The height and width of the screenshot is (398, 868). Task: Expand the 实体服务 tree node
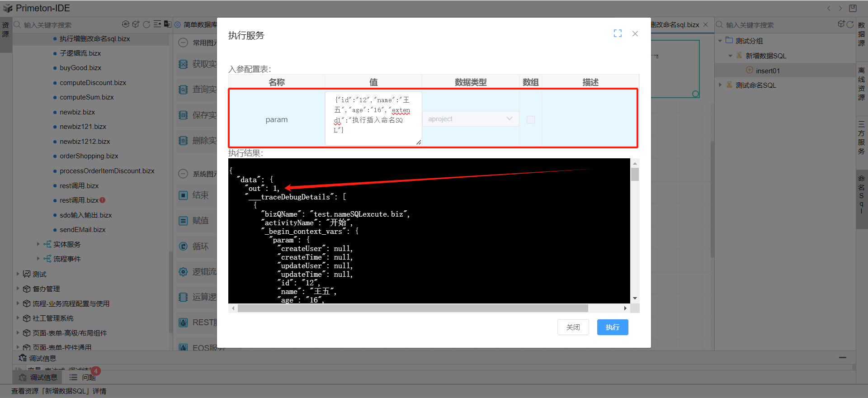pyautogui.click(x=38, y=244)
